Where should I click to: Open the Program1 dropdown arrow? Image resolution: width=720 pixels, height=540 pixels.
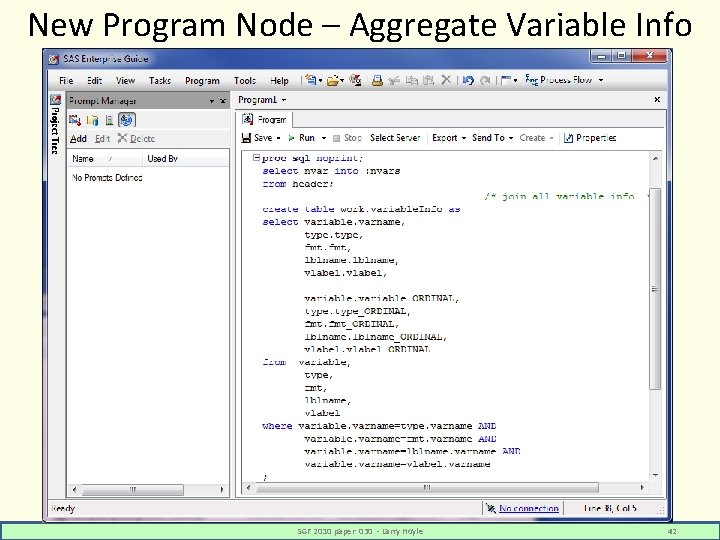point(284,100)
